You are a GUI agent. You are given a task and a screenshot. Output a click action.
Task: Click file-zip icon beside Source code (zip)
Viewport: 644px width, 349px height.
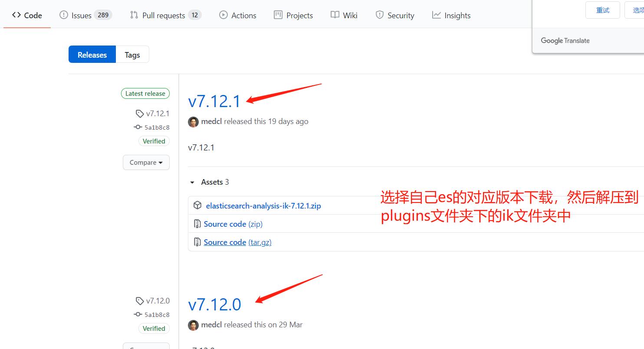pyautogui.click(x=197, y=224)
